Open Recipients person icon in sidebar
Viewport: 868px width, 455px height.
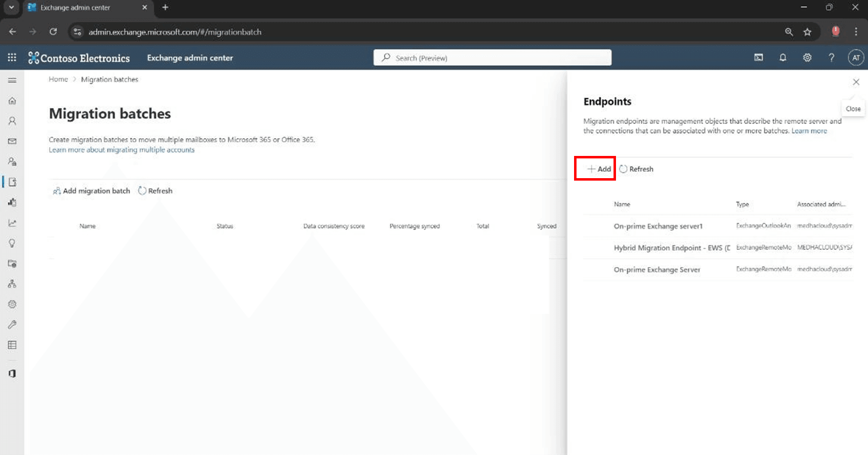12,121
